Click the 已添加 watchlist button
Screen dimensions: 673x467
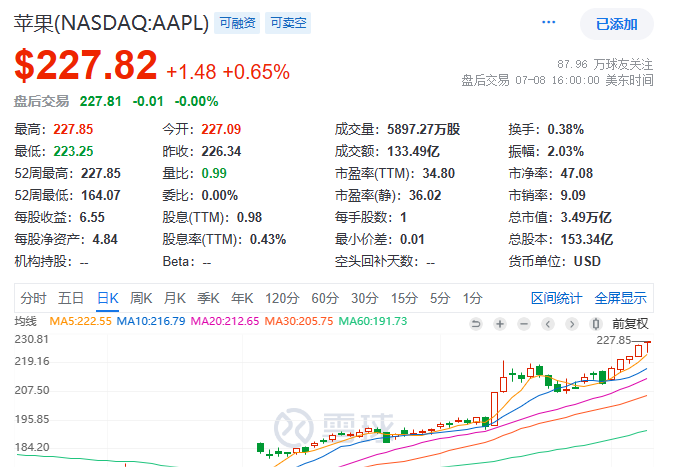click(x=617, y=24)
